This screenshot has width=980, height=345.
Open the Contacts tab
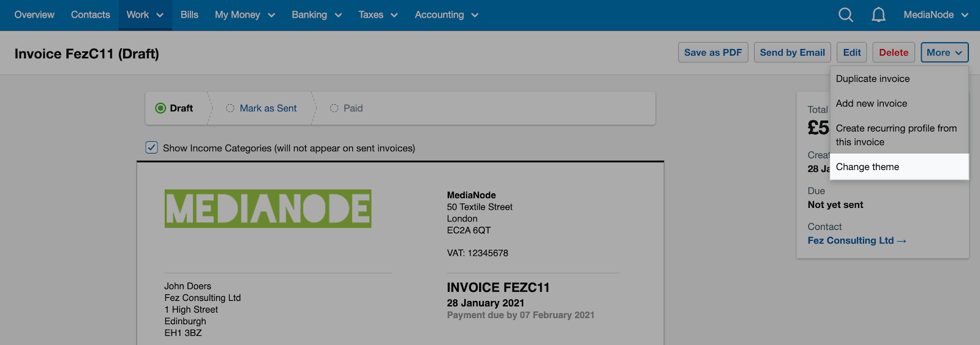(91, 15)
